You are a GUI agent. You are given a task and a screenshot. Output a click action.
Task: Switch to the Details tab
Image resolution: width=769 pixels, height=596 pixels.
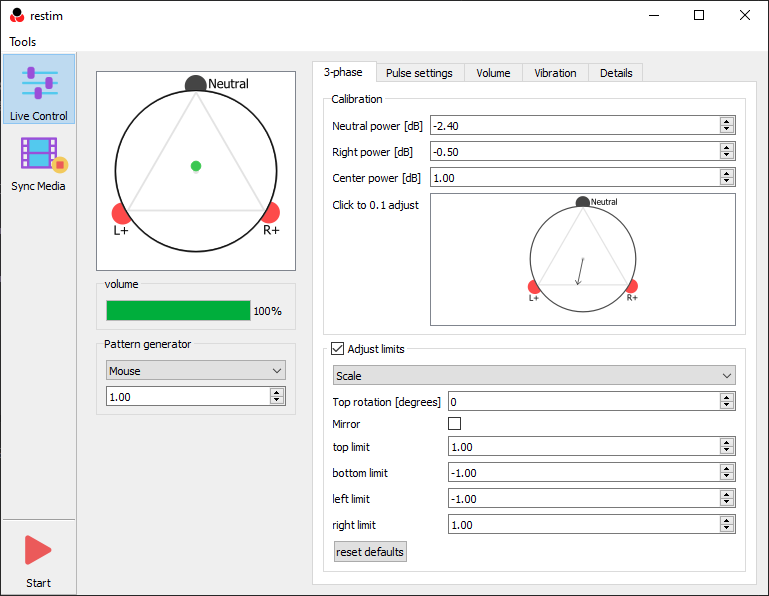point(616,73)
